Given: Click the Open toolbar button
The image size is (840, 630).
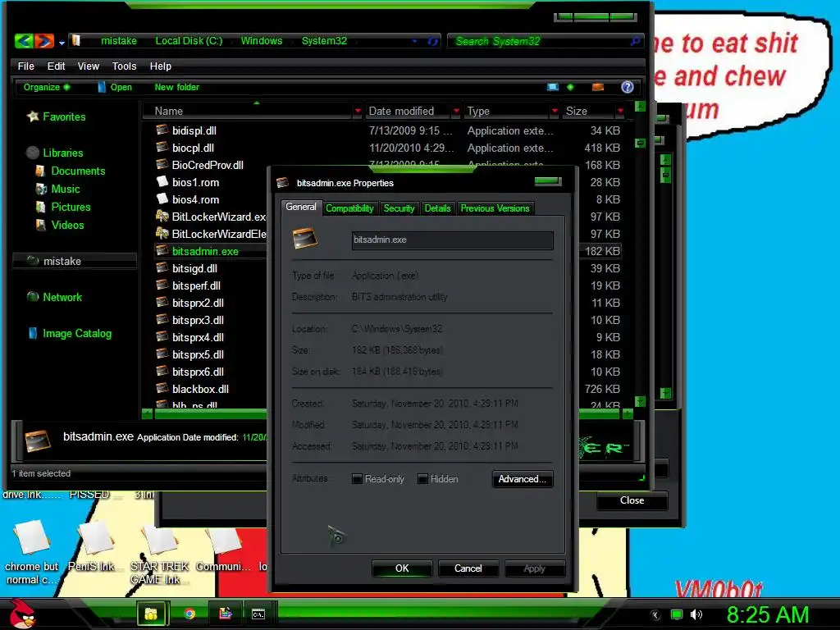Looking at the screenshot, I should 115,87.
